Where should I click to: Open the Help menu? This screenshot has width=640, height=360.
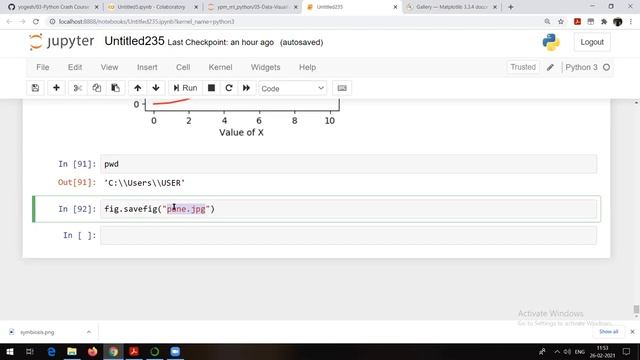coord(307,67)
